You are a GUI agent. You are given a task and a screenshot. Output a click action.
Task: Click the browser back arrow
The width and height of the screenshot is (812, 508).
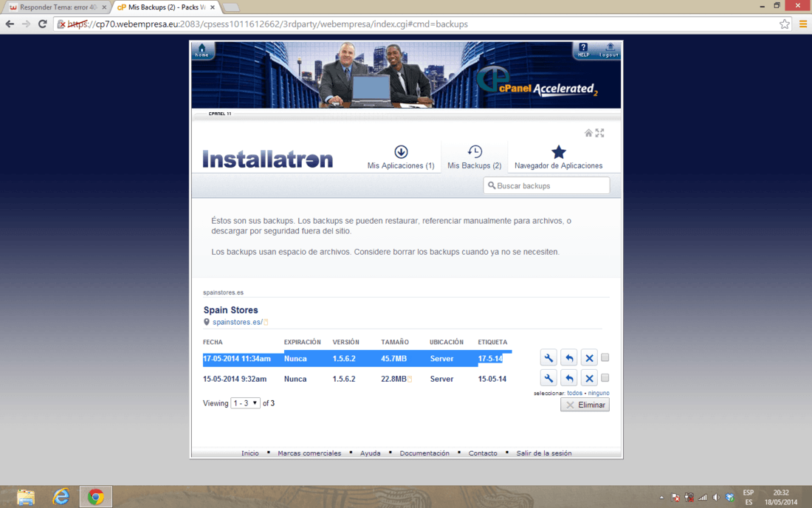click(10, 24)
